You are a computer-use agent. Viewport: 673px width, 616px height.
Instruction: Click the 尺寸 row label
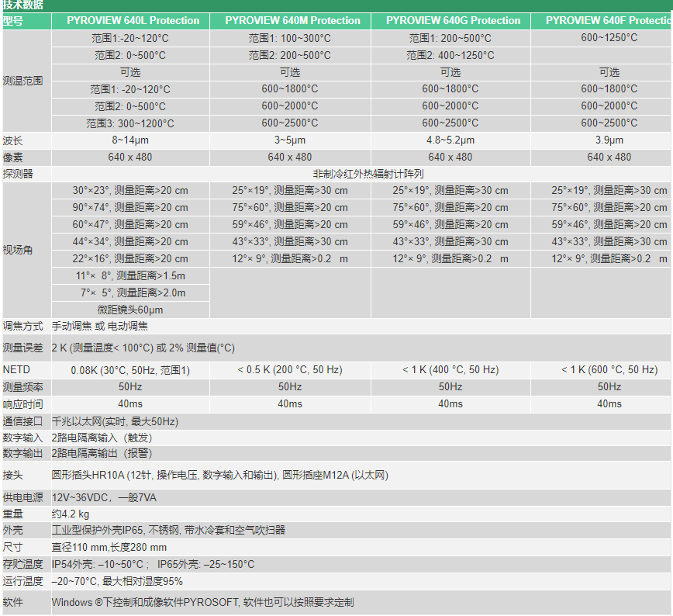13,547
